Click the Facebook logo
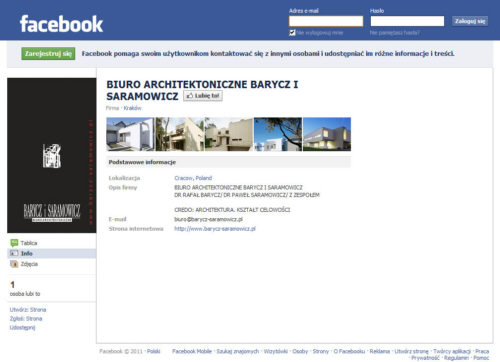The height and width of the screenshot is (362, 500). click(x=61, y=24)
